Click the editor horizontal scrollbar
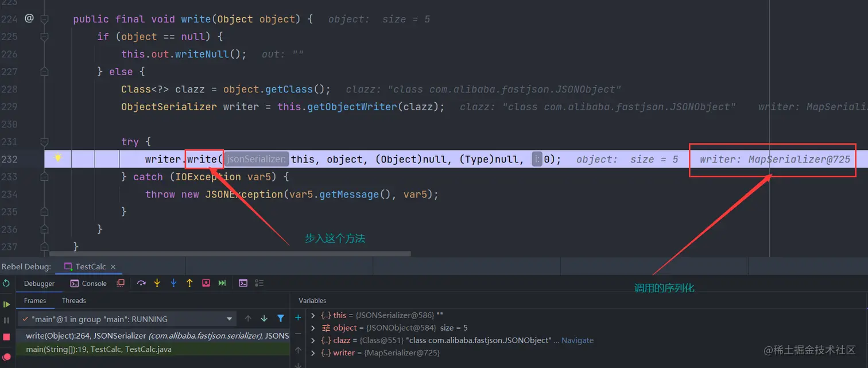Viewport: 868px width, 368px height. [230, 253]
